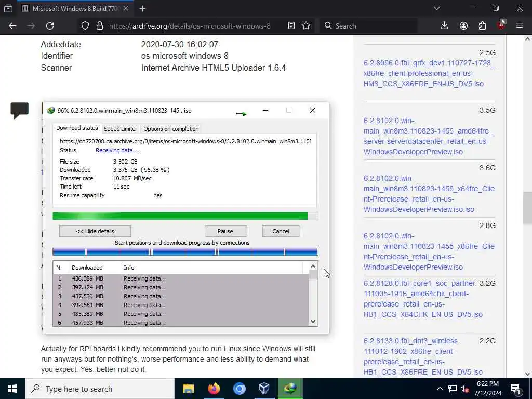Click the archive.org URL address bar
Image resolution: width=532 pixels, height=399 pixels.
(189, 26)
